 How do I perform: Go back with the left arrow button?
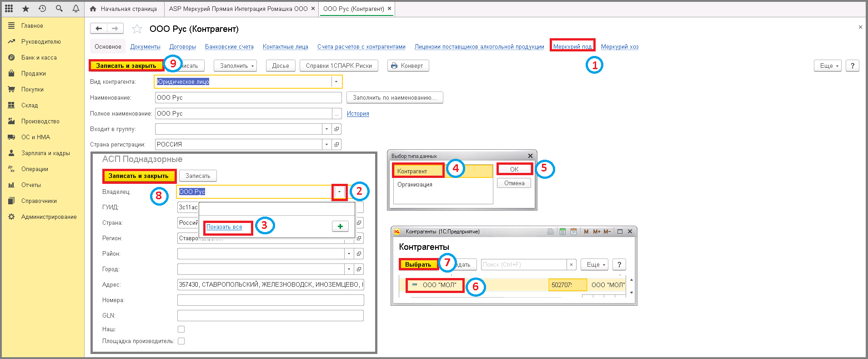pos(99,29)
